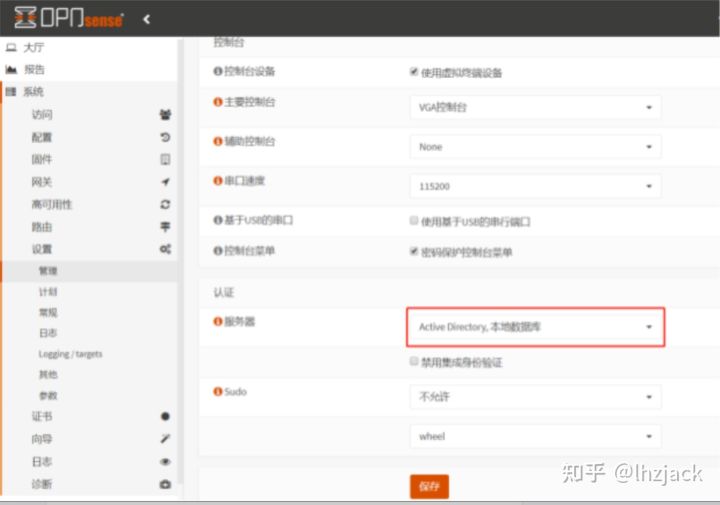
Task: Click the certificate icon in the 证书 row
Action: [165, 416]
